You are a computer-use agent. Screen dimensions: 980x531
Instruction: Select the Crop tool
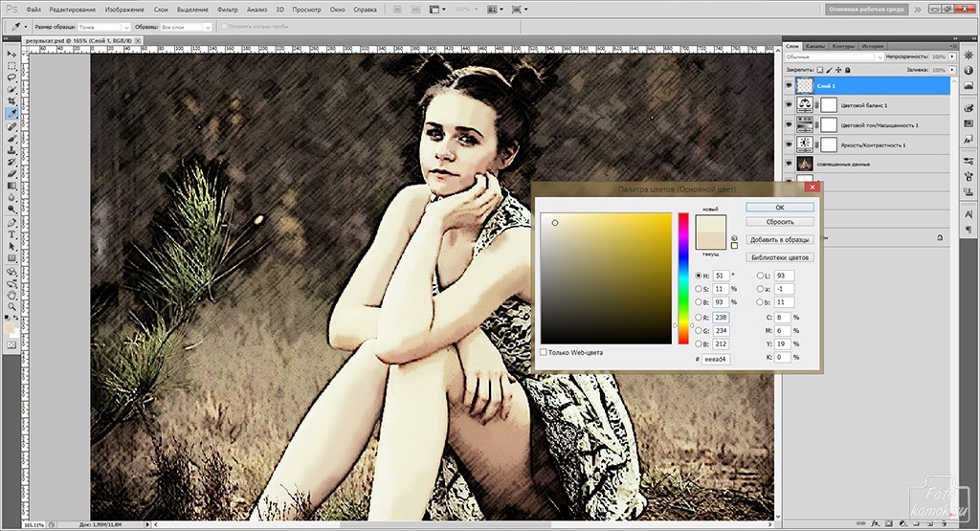11,100
